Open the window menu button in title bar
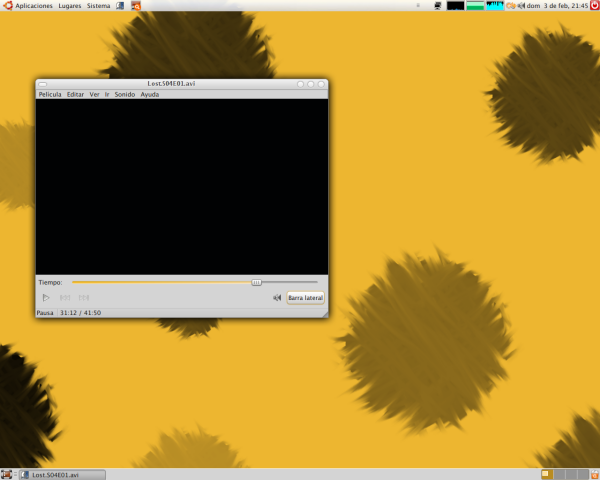 click(x=43, y=84)
